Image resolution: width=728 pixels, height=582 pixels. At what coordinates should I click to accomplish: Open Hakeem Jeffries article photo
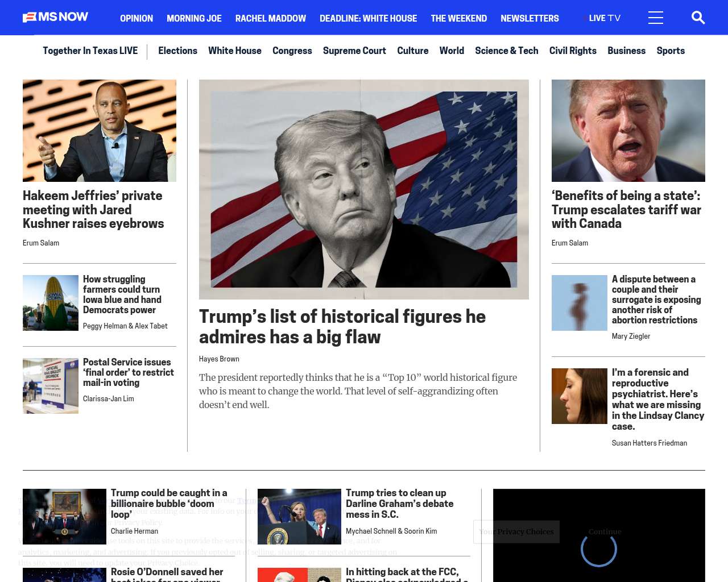pos(100,131)
